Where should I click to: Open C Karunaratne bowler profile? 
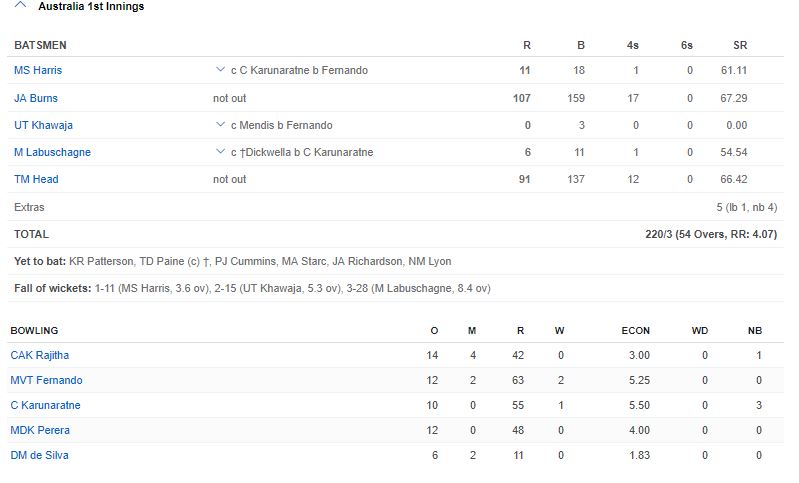coord(46,405)
